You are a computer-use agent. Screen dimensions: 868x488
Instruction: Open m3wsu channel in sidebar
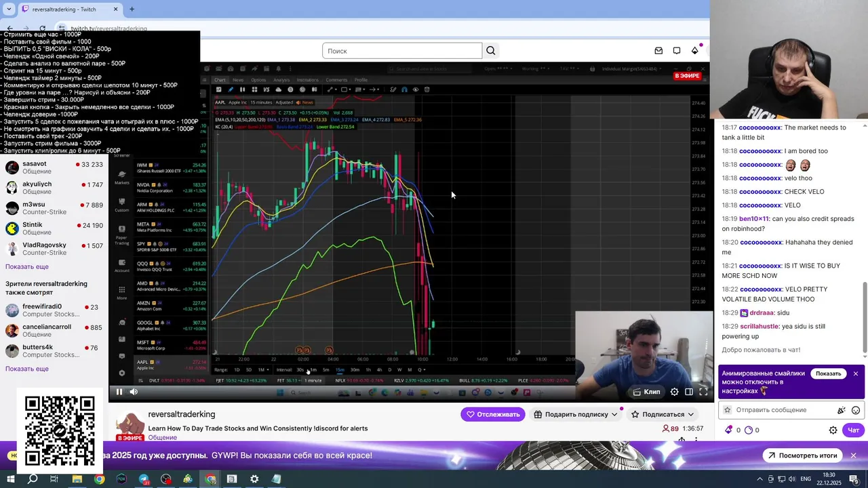point(54,208)
